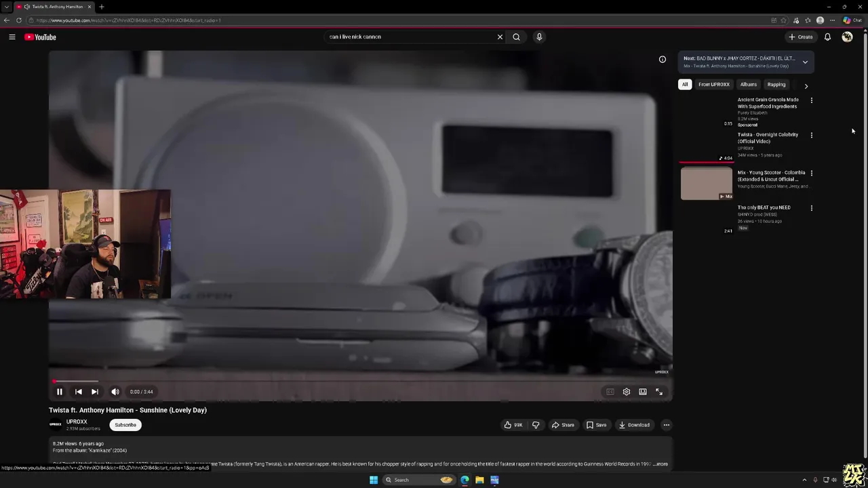Open the YouTube account avatar menu
Viewport: 868px width, 488px height.
tap(847, 37)
